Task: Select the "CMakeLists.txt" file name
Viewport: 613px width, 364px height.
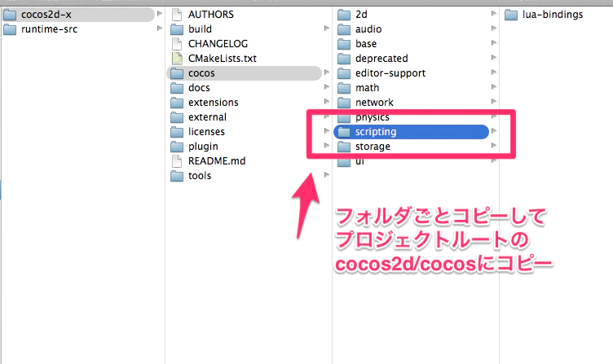Action: 222,59
